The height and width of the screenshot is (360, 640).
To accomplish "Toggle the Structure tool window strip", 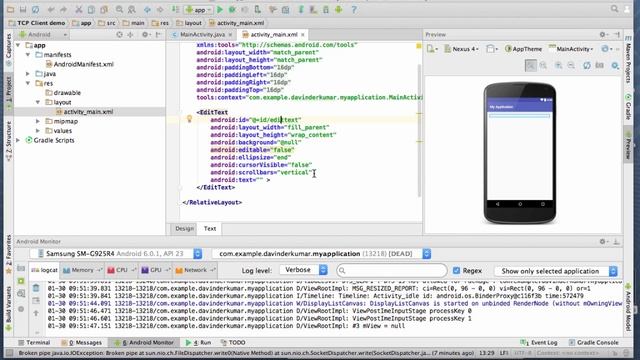I will (x=9, y=141).
